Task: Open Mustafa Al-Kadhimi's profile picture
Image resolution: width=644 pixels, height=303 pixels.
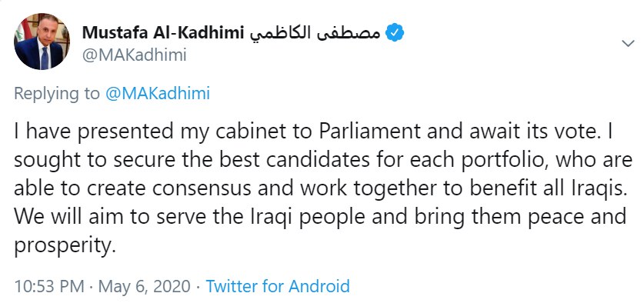Action: (42, 42)
